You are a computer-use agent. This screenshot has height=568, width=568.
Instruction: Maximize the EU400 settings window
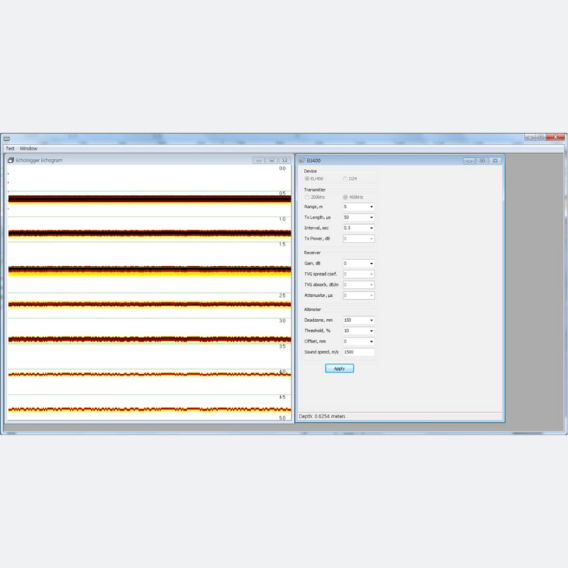pos(483,160)
